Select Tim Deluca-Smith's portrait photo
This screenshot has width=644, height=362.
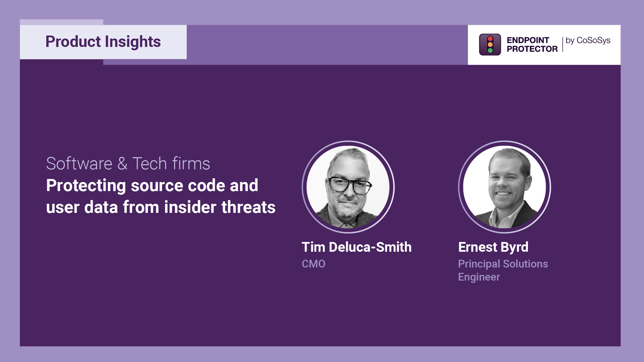point(348,187)
